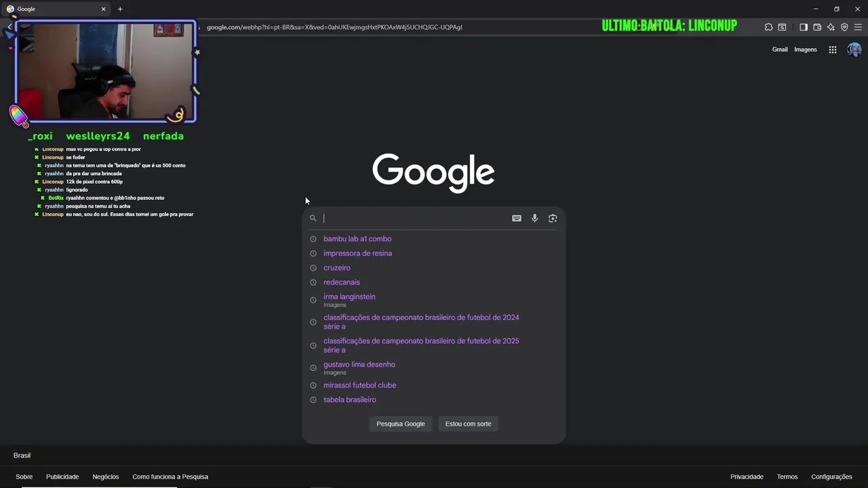Click chat message 'da pra dar uma brincada'
Screen dimensions: 868x488
[94, 174]
